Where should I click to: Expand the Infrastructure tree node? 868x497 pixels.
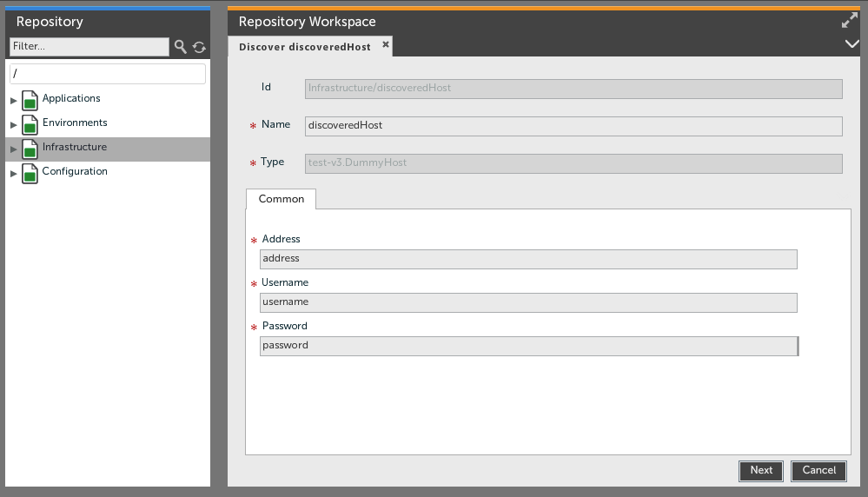tap(13, 149)
